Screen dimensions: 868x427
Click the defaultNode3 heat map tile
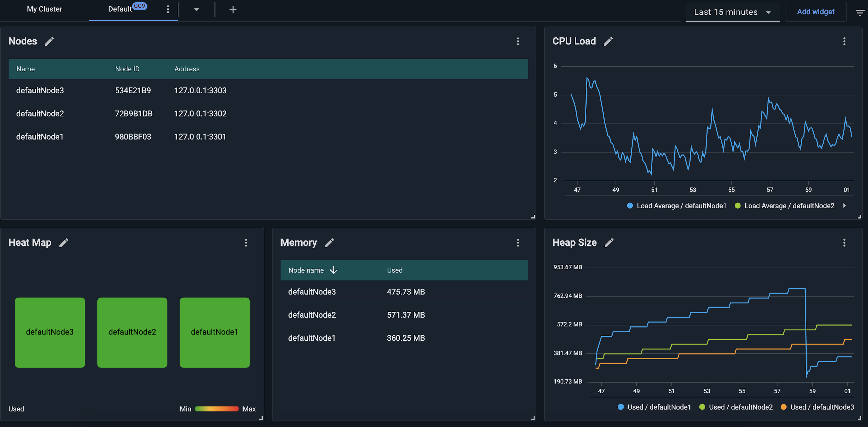(x=50, y=332)
